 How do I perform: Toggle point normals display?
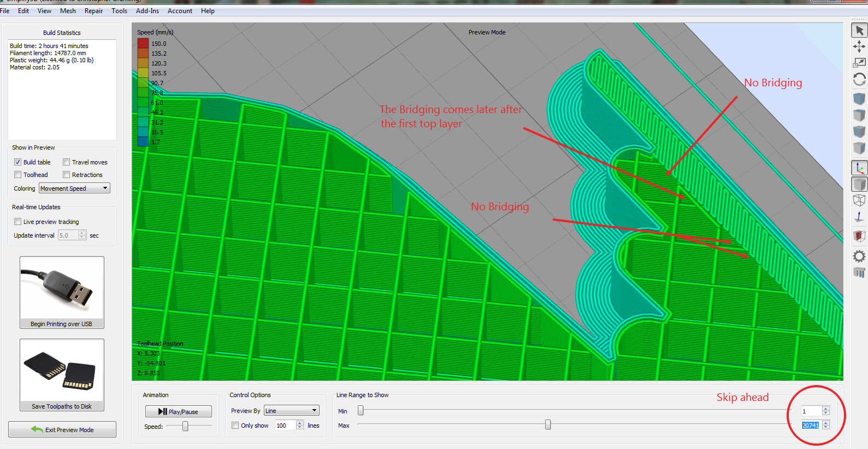[x=859, y=217]
